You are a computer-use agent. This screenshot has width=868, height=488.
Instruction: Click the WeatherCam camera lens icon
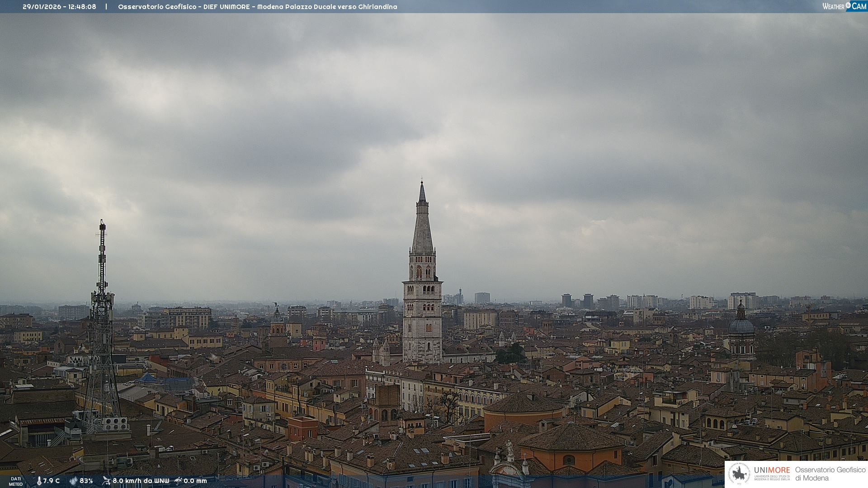pyautogui.click(x=848, y=5)
